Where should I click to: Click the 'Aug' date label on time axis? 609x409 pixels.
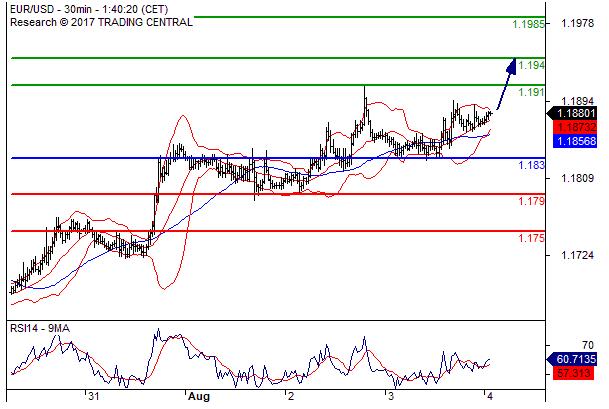pyautogui.click(x=199, y=397)
